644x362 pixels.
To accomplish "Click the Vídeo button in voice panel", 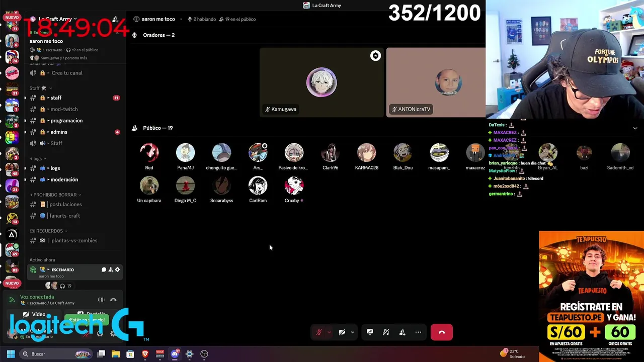I will pyautogui.click(x=34, y=315).
